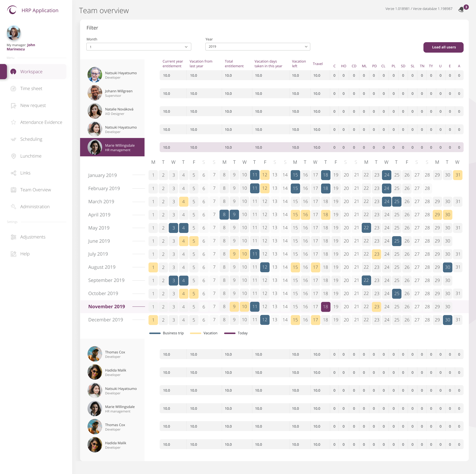Select Johann Willgreen Supervisor row
The width and height of the screenshot is (476, 474).
[112, 93]
